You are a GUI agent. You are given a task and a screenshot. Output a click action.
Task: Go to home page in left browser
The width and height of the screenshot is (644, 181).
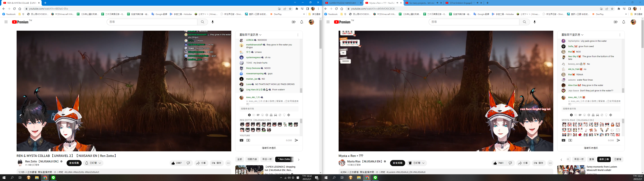pyautogui.click(x=20, y=9)
